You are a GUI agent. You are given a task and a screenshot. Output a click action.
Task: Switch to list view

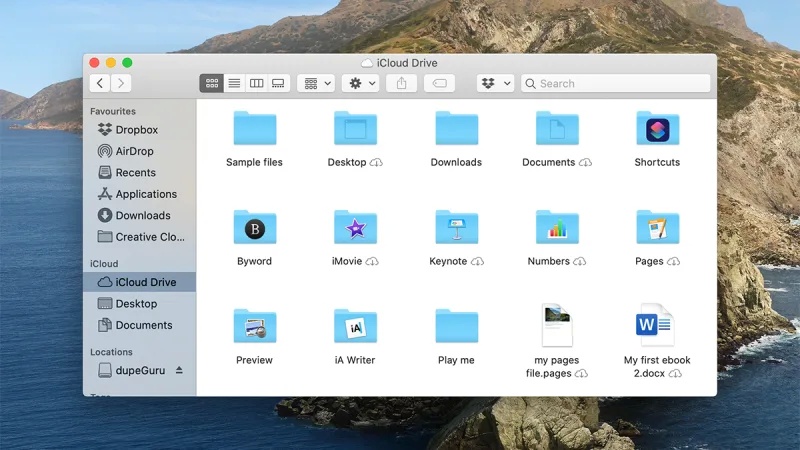[x=234, y=83]
